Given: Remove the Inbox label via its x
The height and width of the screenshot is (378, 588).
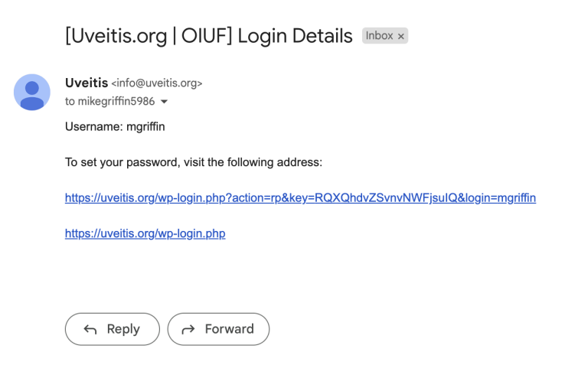Looking at the screenshot, I should (400, 36).
